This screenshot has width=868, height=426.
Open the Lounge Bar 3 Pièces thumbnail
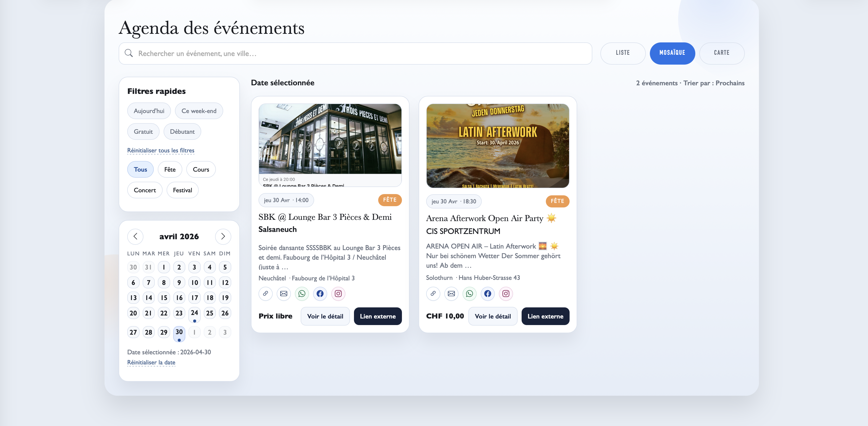(x=330, y=145)
